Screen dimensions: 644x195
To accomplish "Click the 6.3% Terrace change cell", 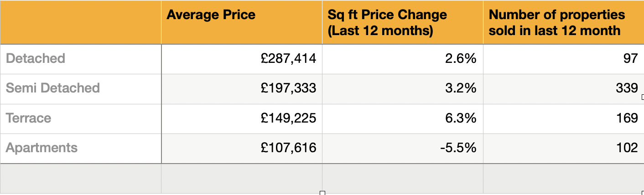I will (402, 118).
